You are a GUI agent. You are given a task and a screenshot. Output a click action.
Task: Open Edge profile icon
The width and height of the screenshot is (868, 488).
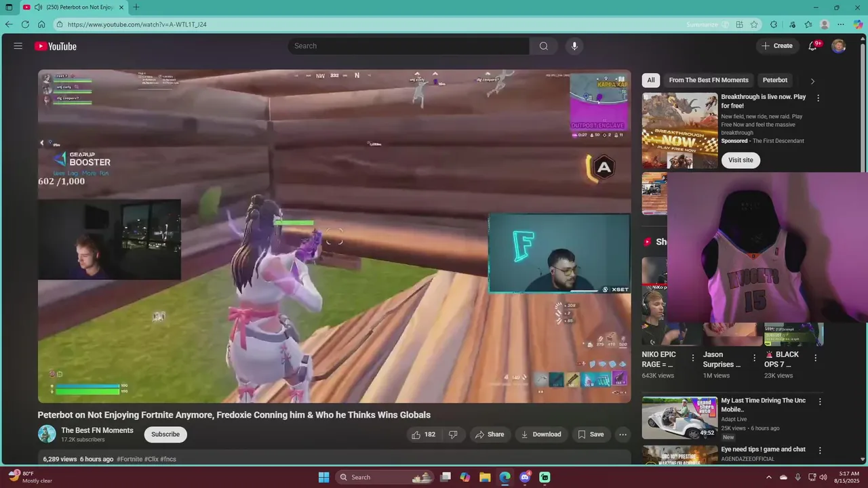point(825,24)
